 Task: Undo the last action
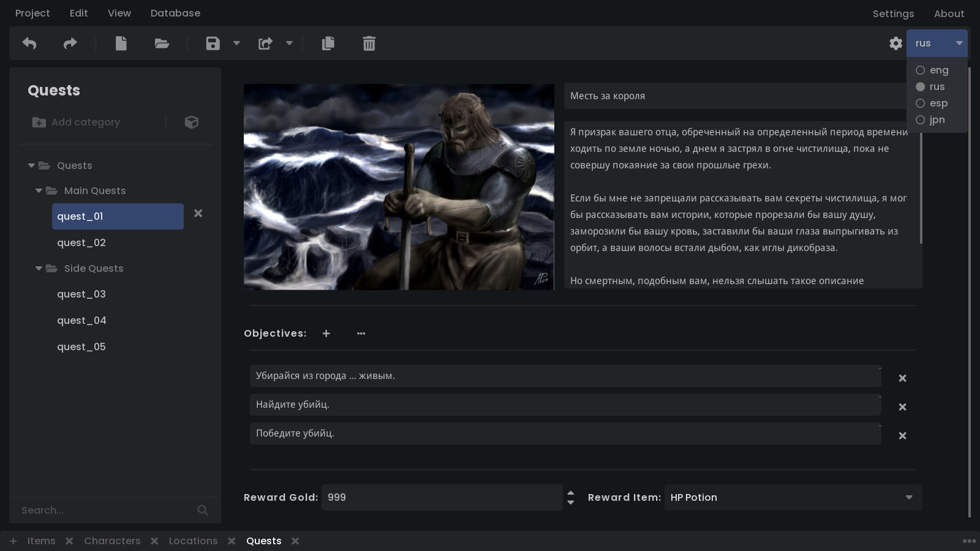coord(29,43)
